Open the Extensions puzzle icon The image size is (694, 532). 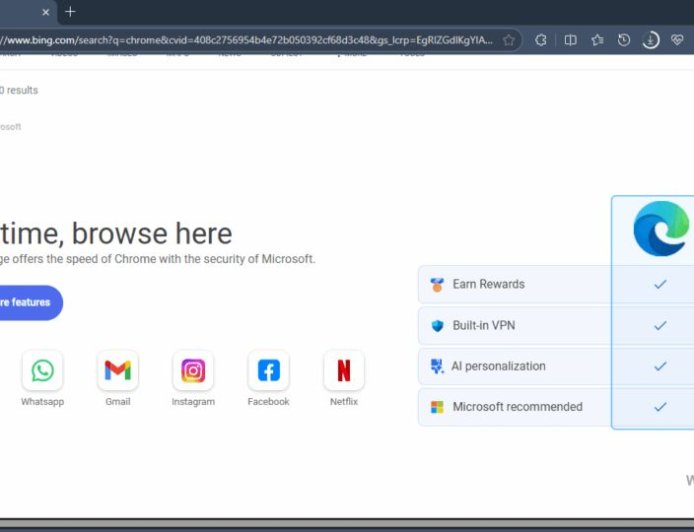(x=541, y=40)
